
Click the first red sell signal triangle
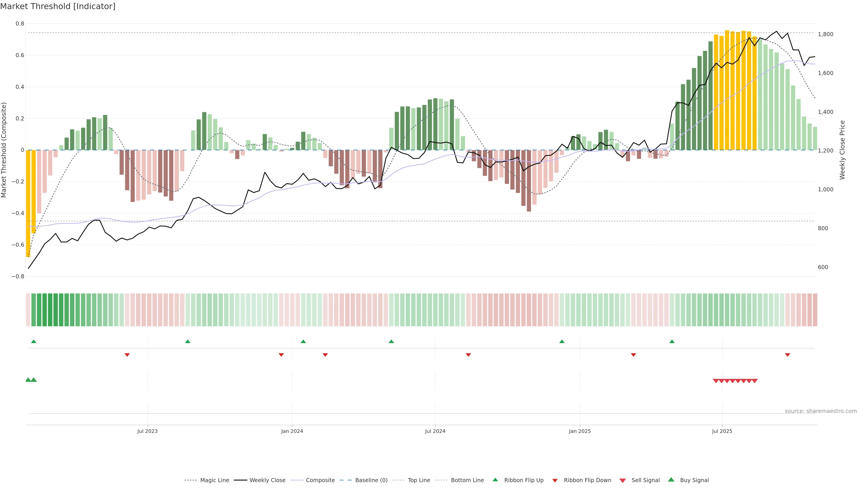point(716,381)
